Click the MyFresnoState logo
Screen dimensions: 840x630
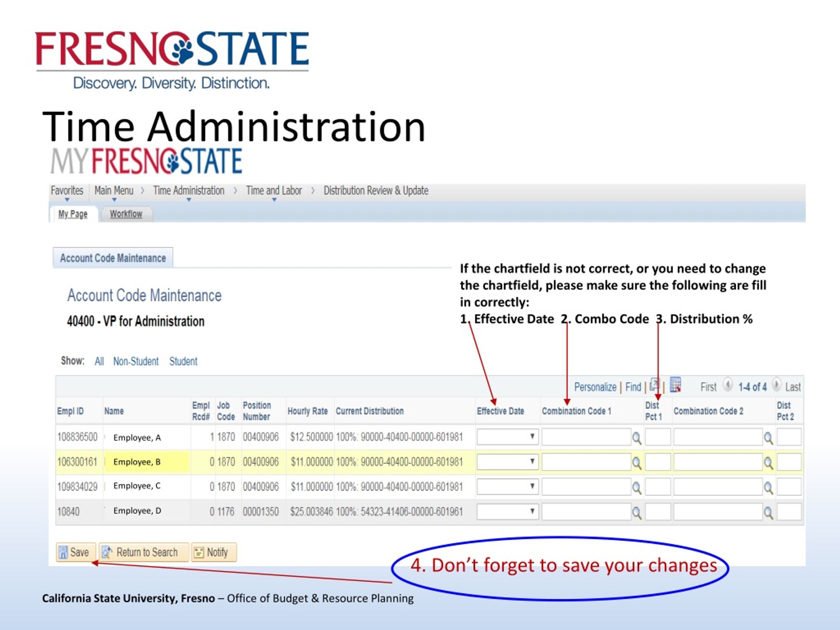147,161
